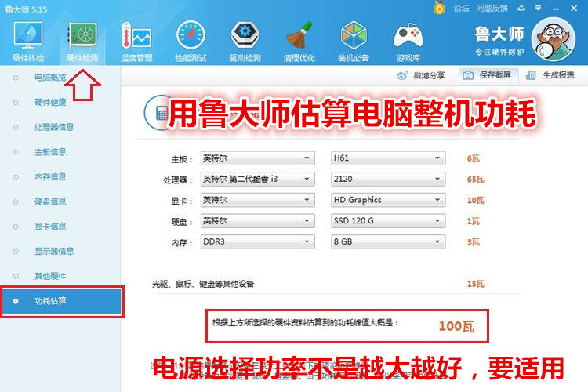Click the 15瓦 other devices value
The image size is (588, 392).
tap(475, 284)
